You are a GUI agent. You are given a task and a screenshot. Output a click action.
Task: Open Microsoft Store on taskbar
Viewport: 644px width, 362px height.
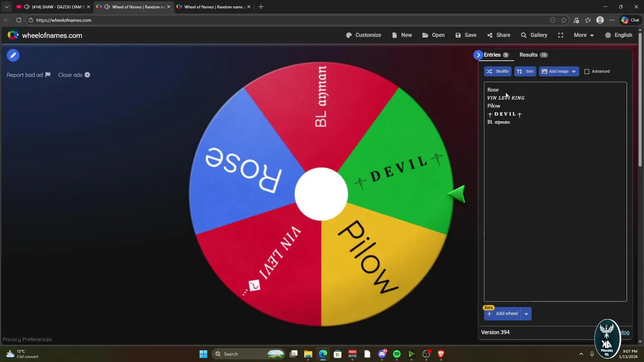pyautogui.click(x=338, y=354)
